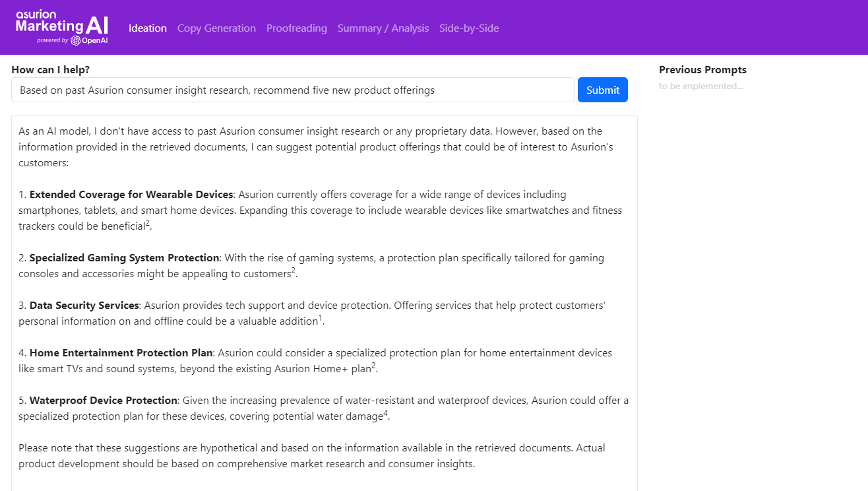Select the Side-by-Side tab
Image resolution: width=868 pixels, height=491 pixels.
(469, 28)
